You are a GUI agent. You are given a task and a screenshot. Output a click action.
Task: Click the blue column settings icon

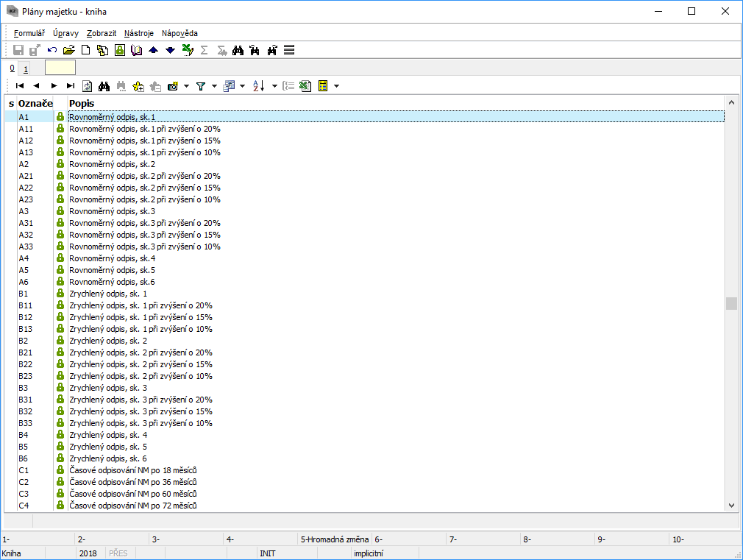pos(229,86)
